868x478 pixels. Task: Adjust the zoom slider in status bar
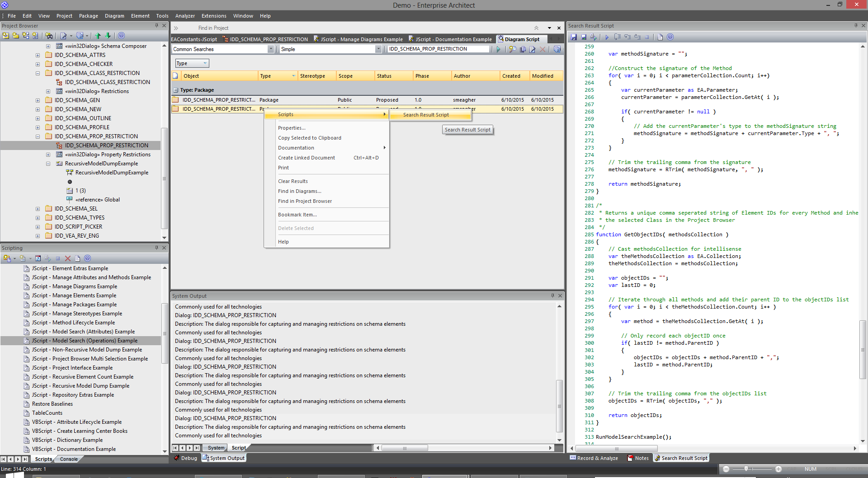pyautogui.click(x=746, y=469)
